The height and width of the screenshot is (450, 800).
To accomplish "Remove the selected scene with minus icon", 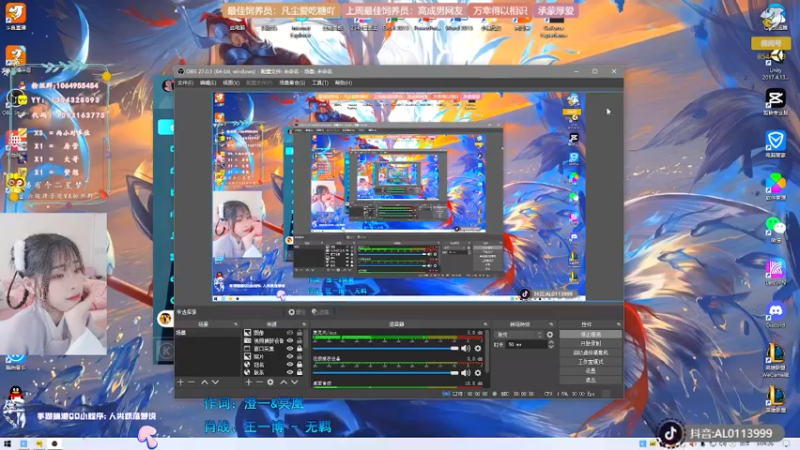I will [191, 382].
